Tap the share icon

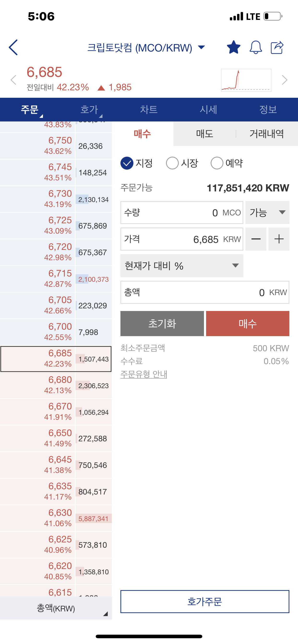coord(277,47)
